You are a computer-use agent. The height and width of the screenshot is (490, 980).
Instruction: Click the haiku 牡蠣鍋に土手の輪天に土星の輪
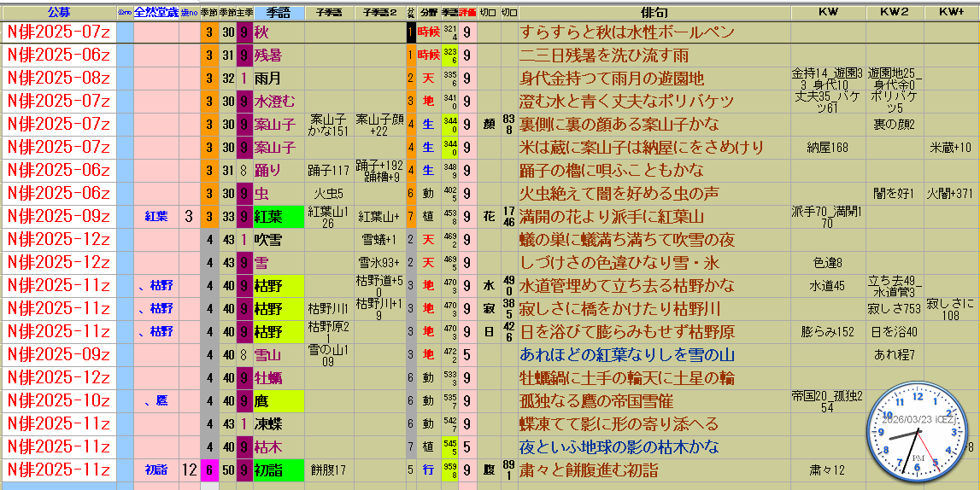coord(626,378)
